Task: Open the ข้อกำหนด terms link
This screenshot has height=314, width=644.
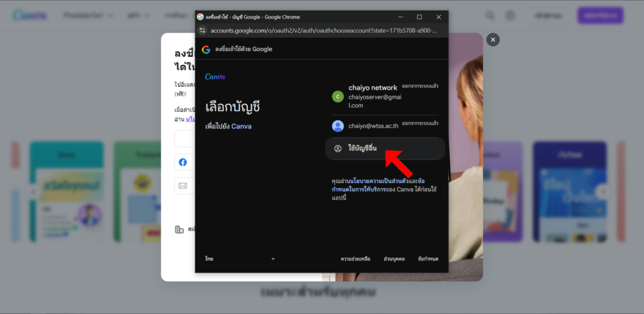Action: tap(428, 259)
